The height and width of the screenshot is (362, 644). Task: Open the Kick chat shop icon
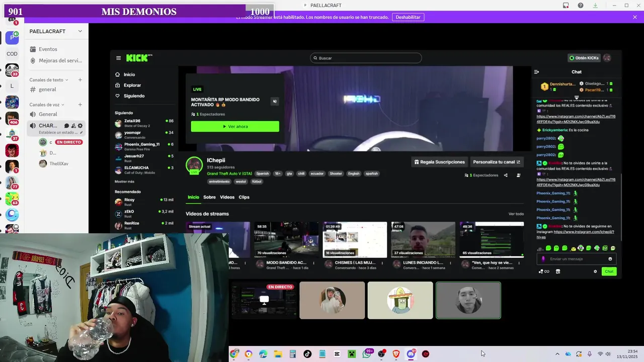(557, 271)
